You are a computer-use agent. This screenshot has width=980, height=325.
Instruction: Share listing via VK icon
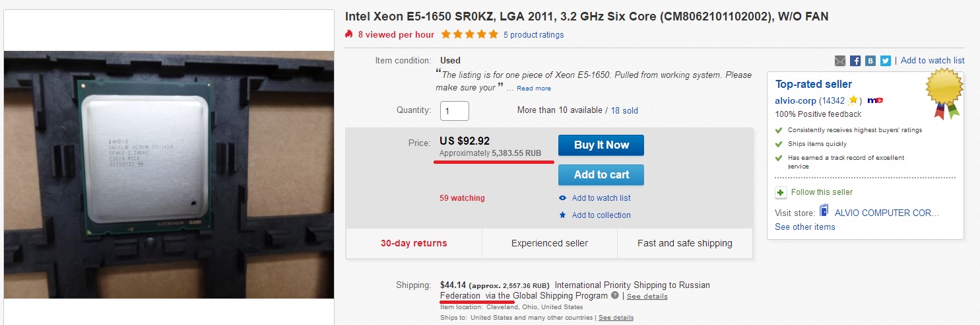click(870, 61)
